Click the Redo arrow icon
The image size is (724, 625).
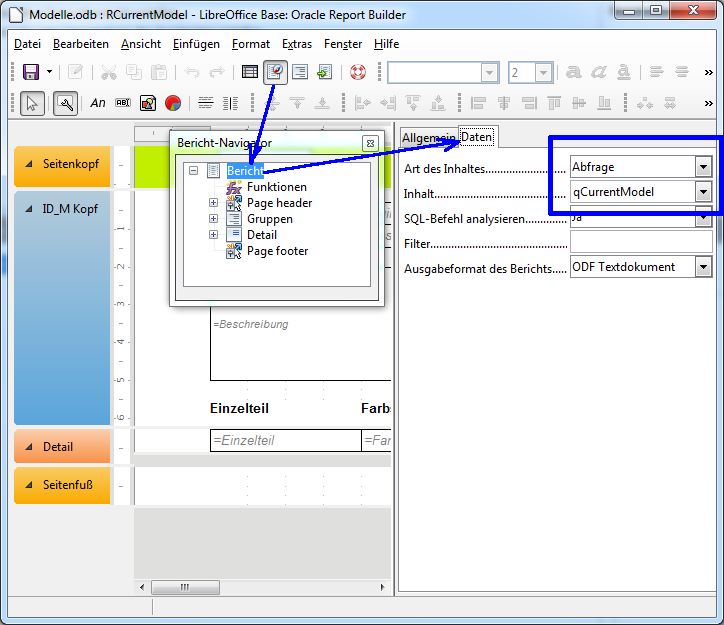point(217,72)
